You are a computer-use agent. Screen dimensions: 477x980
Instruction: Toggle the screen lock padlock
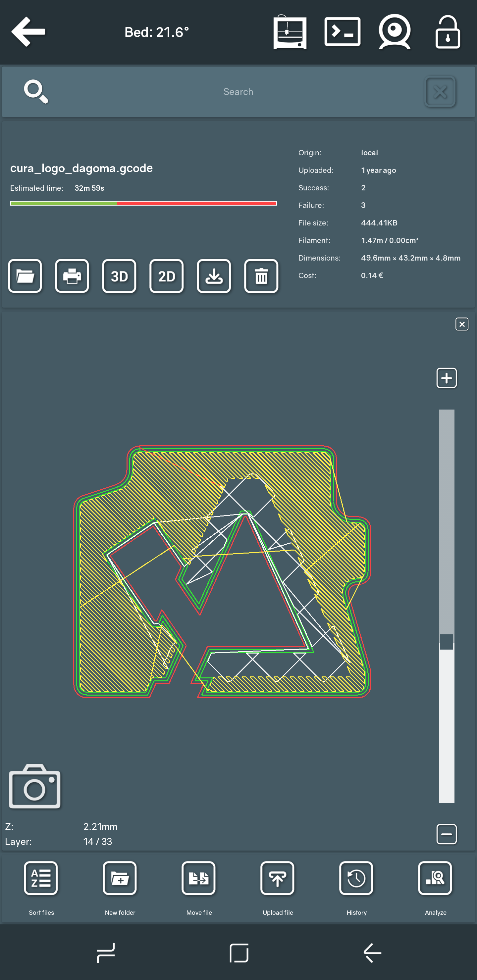[447, 32]
